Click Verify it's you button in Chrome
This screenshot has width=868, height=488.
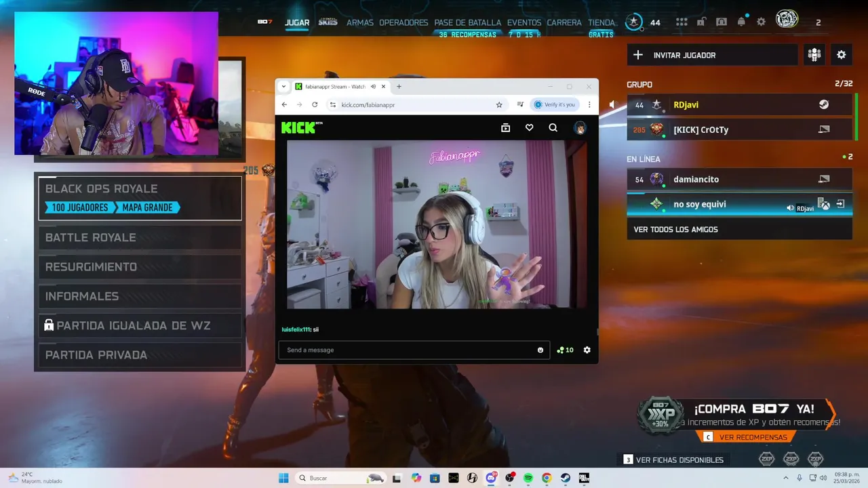(555, 104)
